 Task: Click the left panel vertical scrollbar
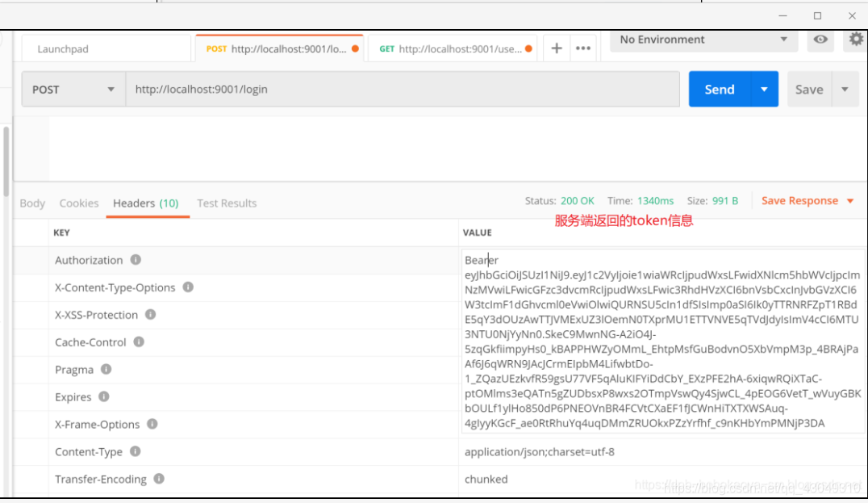click(6, 161)
